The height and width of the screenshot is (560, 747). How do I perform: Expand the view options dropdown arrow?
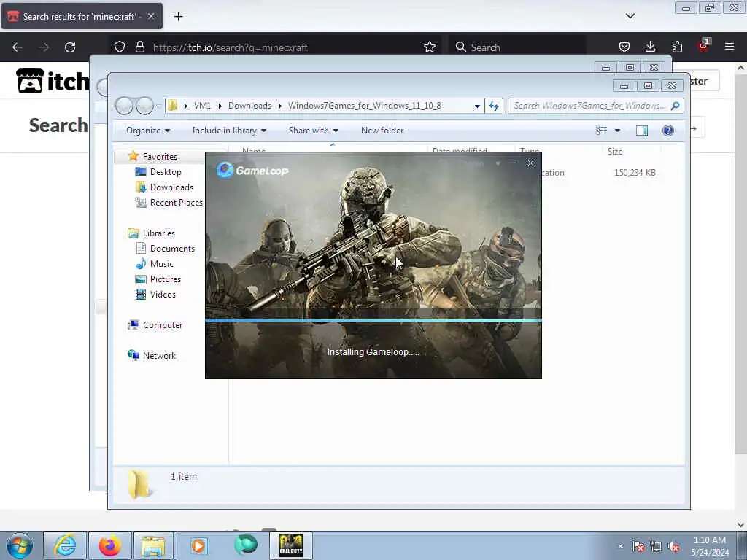[x=617, y=131]
